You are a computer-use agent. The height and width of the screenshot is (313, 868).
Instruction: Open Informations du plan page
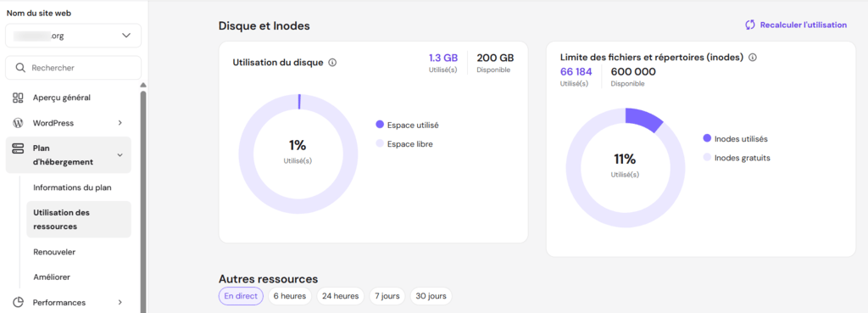(x=73, y=187)
